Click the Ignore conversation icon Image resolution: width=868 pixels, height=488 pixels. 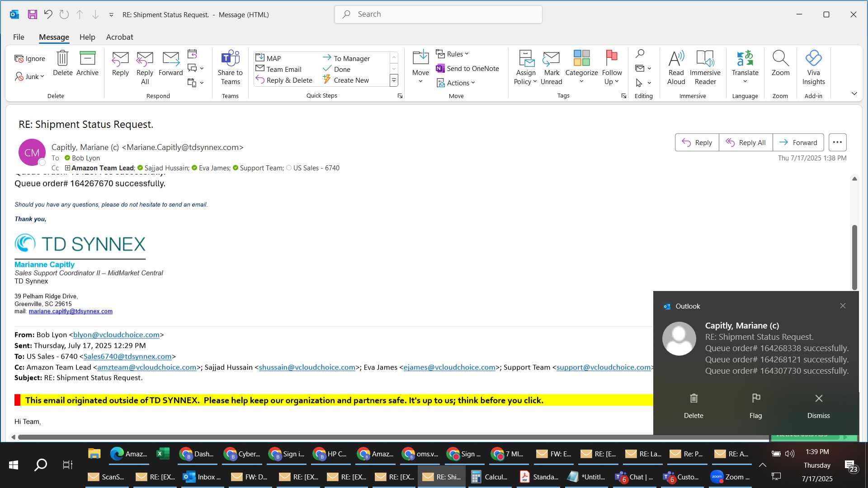30,58
